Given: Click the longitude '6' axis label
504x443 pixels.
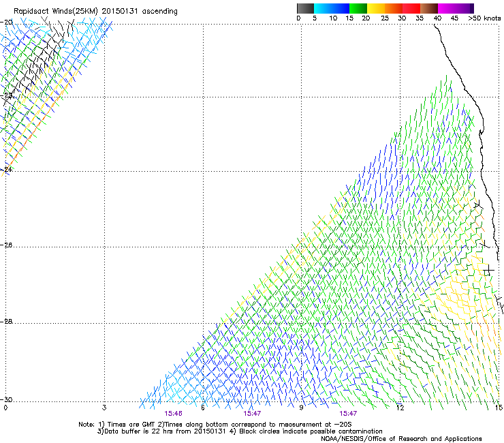Looking at the screenshot, I should pyautogui.click(x=203, y=408).
